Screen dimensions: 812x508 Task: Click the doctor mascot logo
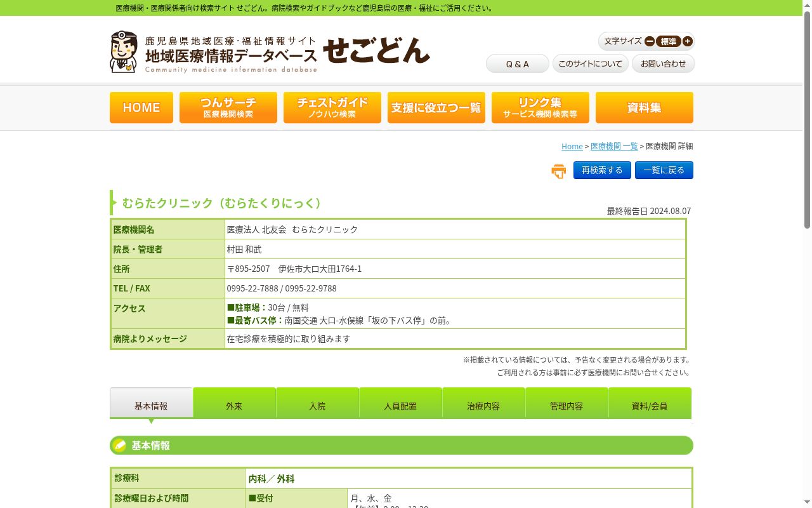[124, 52]
